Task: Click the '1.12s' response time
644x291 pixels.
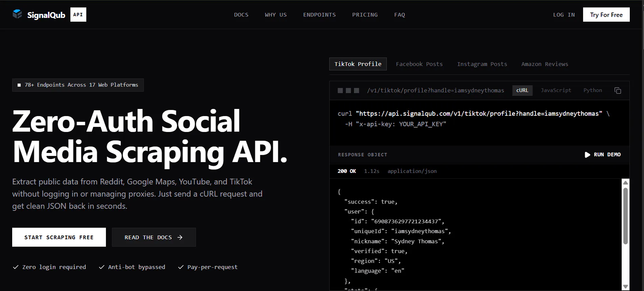Action: [x=372, y=171]
